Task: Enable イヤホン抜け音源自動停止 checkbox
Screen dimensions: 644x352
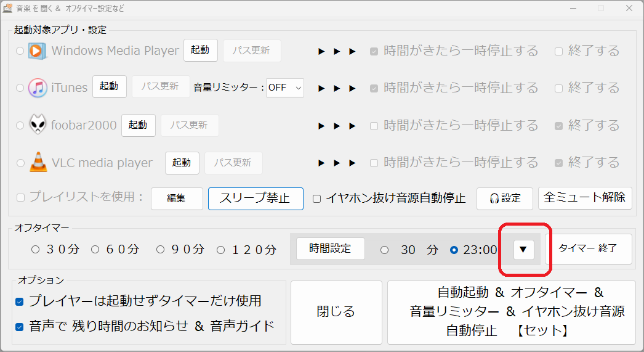Action: 316,199
